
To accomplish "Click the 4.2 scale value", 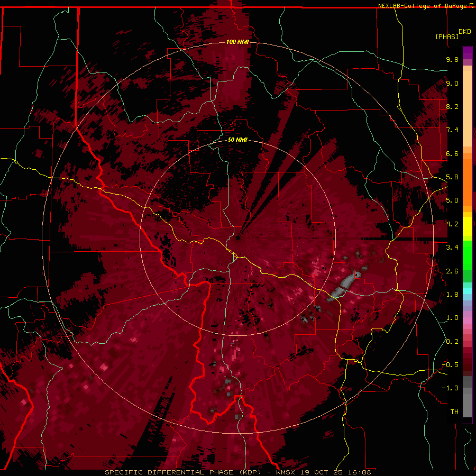I will (x=452, y=224).
